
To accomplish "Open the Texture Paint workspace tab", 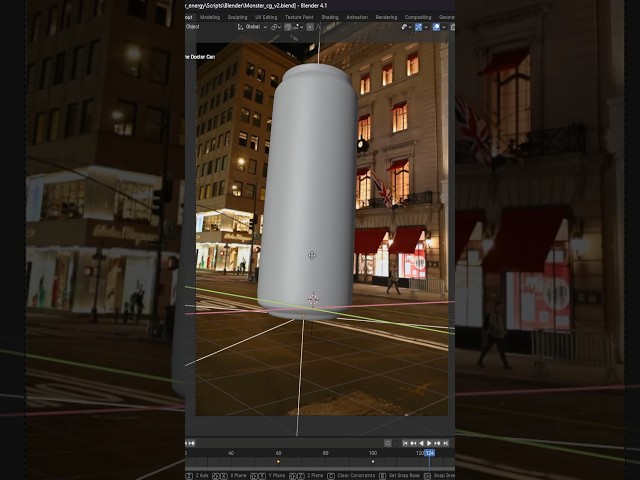I will [299, 17].
